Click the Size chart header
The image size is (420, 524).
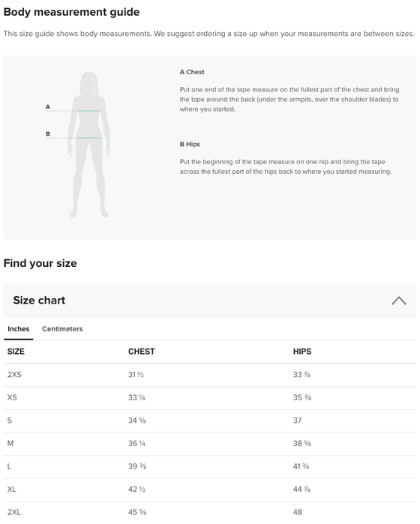(210, 301)
